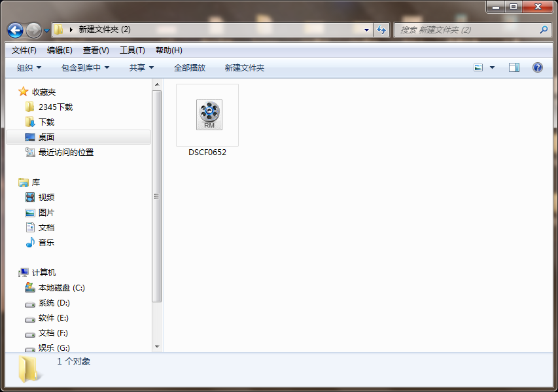Click the computer icon beside 计算机
Viewport: 558px width, 392px height.
click(24, 272)
